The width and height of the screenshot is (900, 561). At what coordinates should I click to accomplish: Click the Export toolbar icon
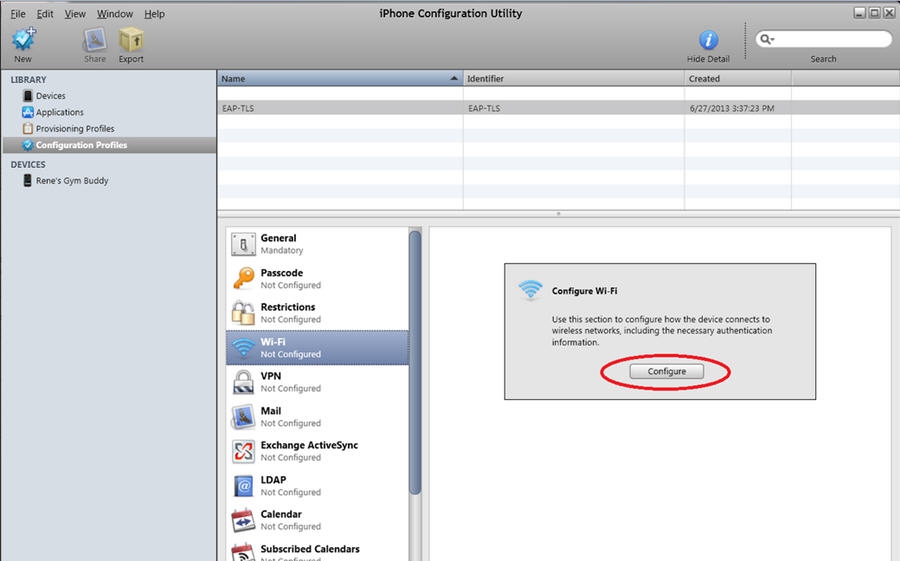tap(131, 40)
